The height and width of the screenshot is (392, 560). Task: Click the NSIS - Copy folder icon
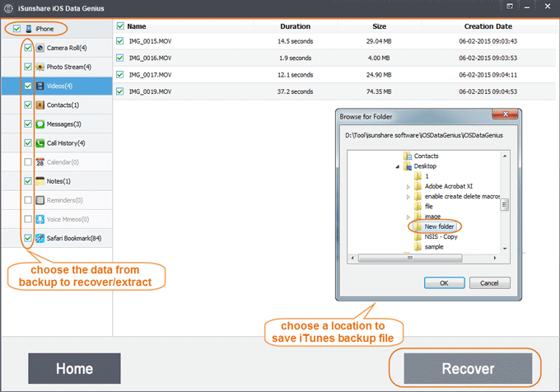point(418,236)
